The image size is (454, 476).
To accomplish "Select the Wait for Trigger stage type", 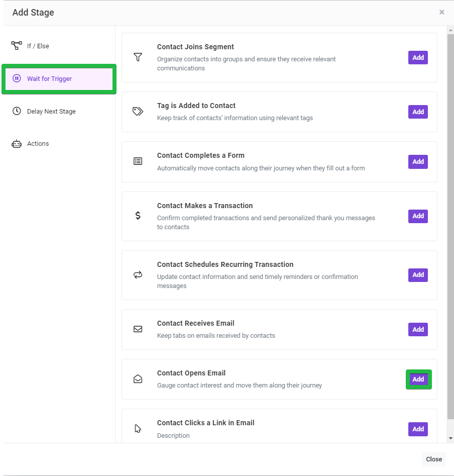I will (59, 78).
